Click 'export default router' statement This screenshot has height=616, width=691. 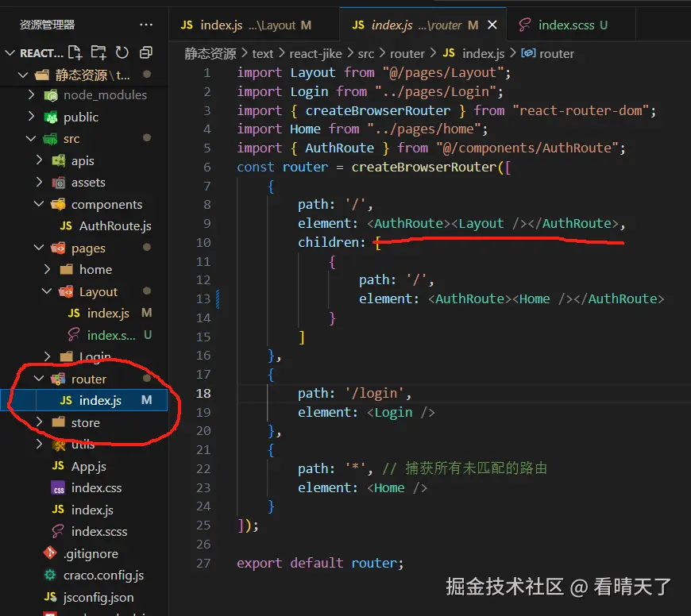click(x=320, y=563)
